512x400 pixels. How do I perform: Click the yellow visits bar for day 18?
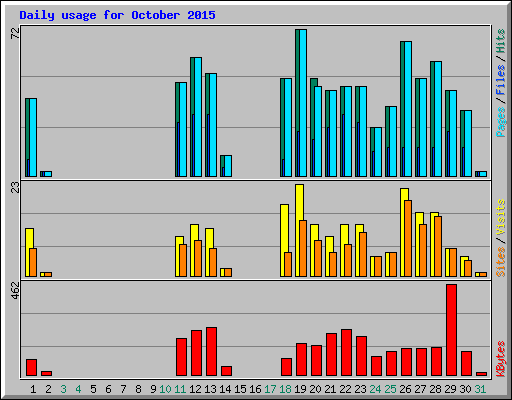(284, 241)
